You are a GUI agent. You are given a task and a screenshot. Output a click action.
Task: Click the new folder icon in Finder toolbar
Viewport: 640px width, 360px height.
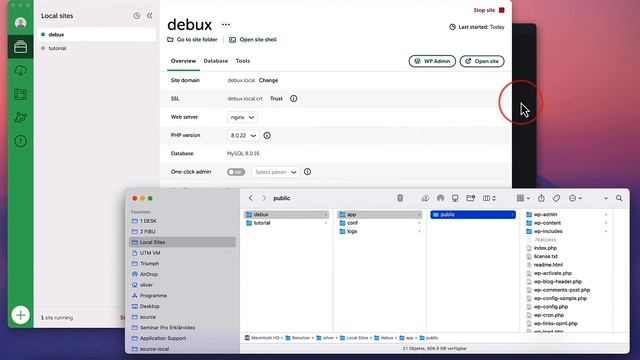471,198
